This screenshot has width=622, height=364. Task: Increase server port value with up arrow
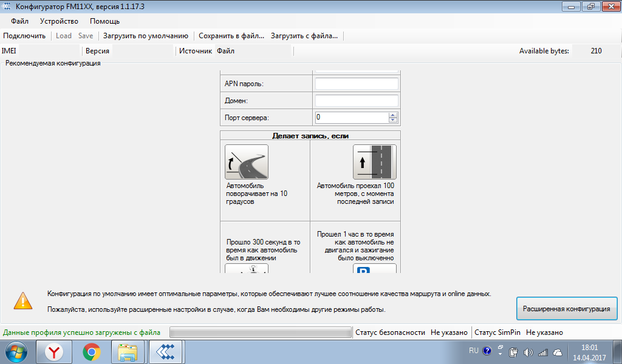(393, 115)
